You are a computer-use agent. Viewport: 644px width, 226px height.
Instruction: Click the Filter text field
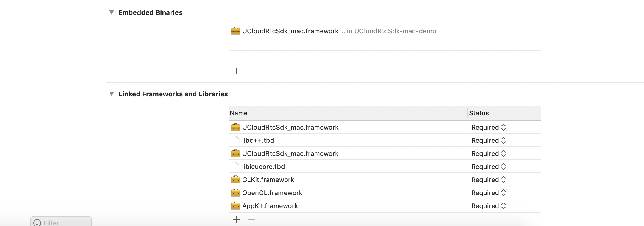coord(65,223)
